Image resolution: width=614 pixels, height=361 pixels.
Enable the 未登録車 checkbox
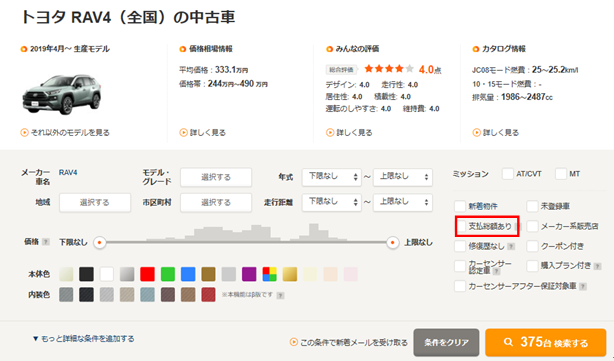click(532, 206)
